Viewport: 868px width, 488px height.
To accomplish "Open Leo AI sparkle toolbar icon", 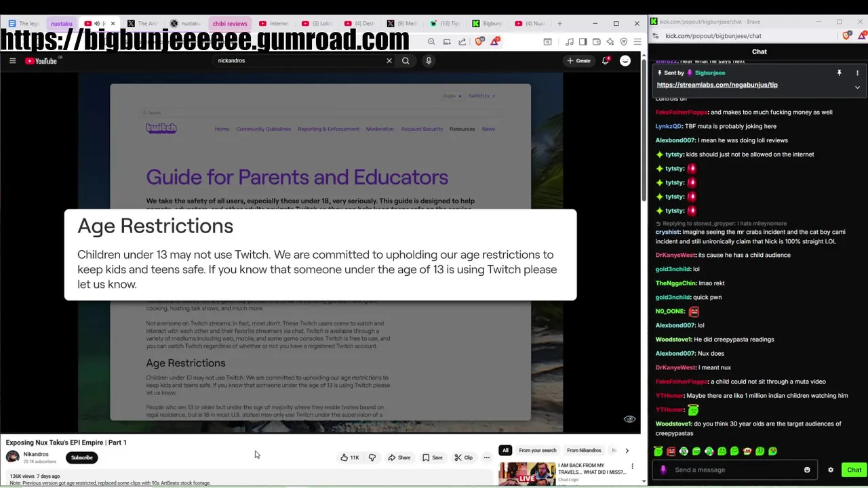I will [x=610, y=42].
